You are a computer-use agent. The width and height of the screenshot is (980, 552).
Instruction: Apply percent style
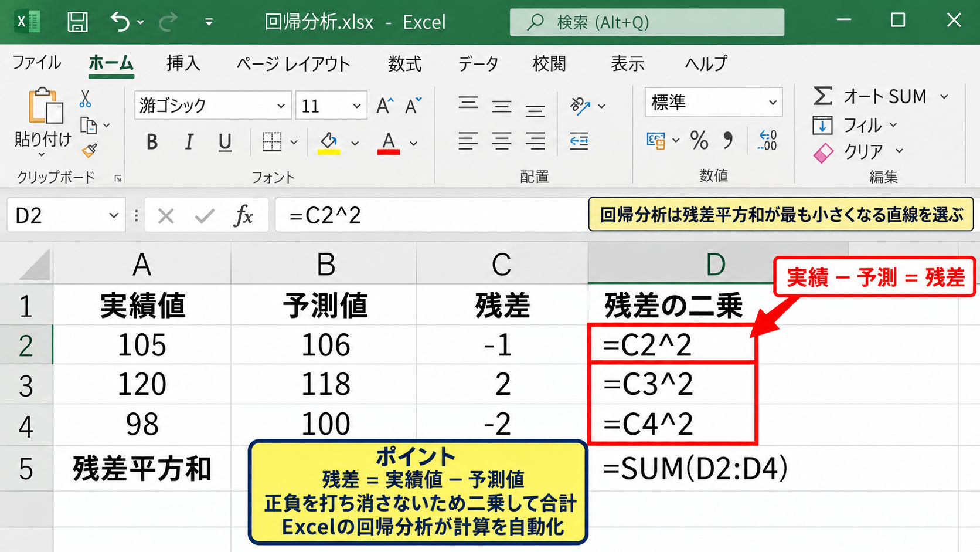pos(699,140)
